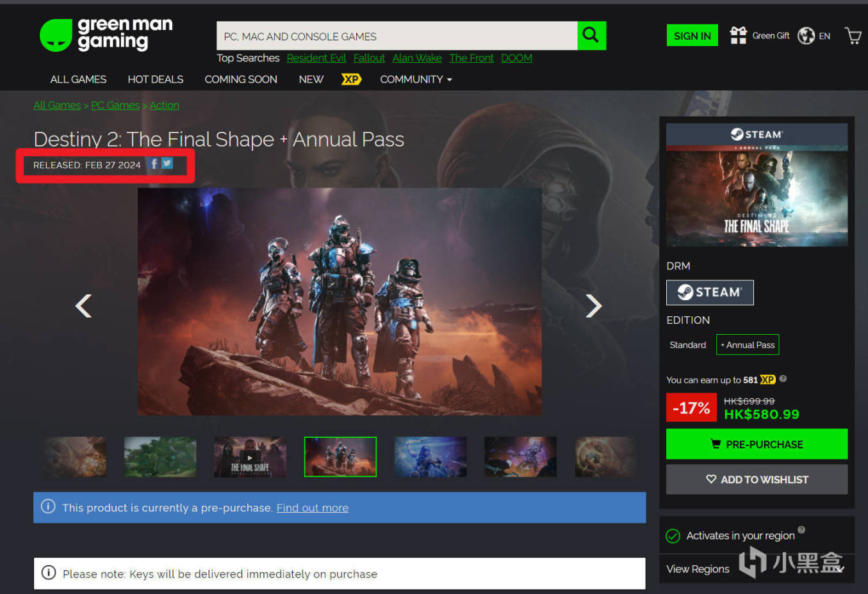Click the green activation checkmark icon

tap(673, 536)
